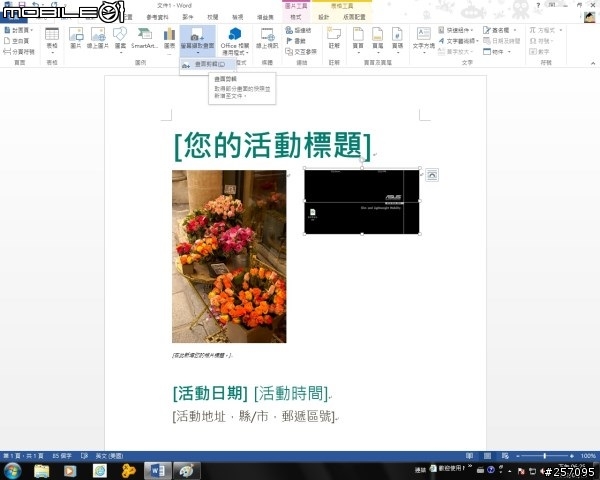Choose Screen Clipping (畫面剪輯) menu entry
Viewport: 600px width, 480px height.
click(208, 65)
